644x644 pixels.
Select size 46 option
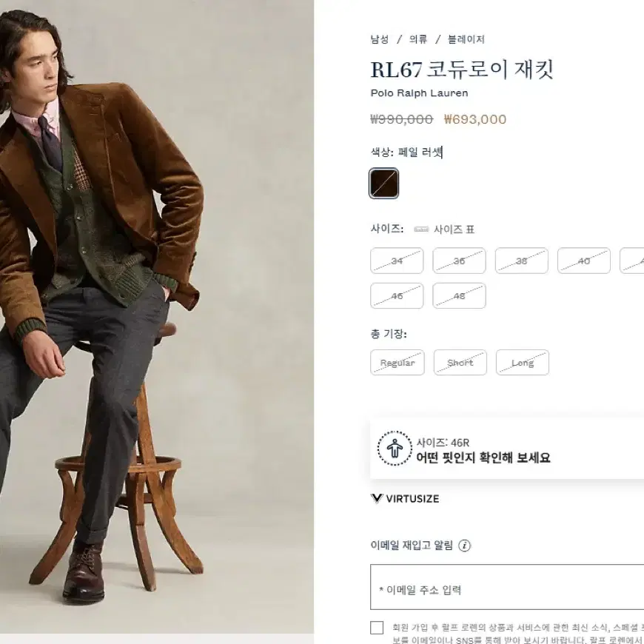pos(397,295)
